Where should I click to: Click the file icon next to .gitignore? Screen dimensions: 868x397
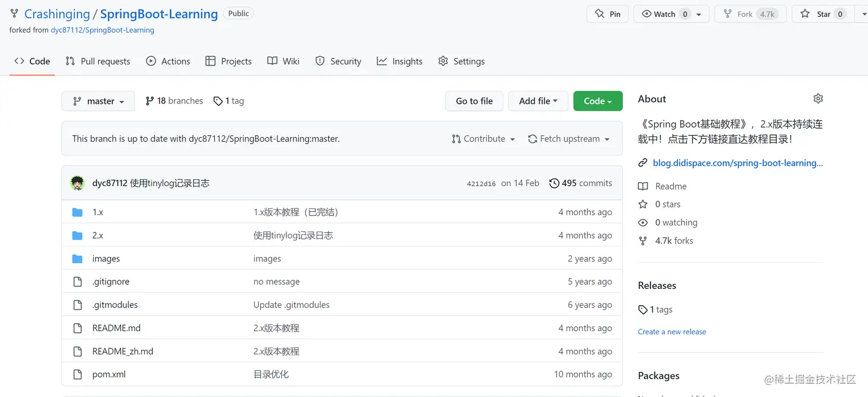tap(77, 282)
